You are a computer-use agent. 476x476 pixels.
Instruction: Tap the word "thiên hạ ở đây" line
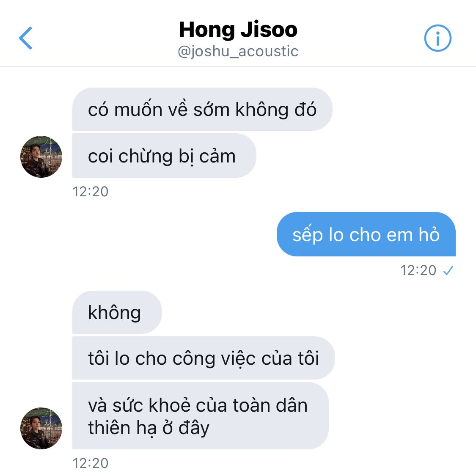coord(149,428)
